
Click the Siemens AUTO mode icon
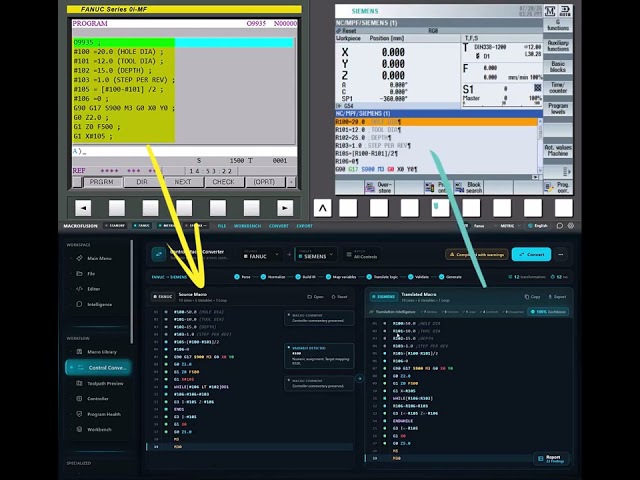(x=565, y=11)
